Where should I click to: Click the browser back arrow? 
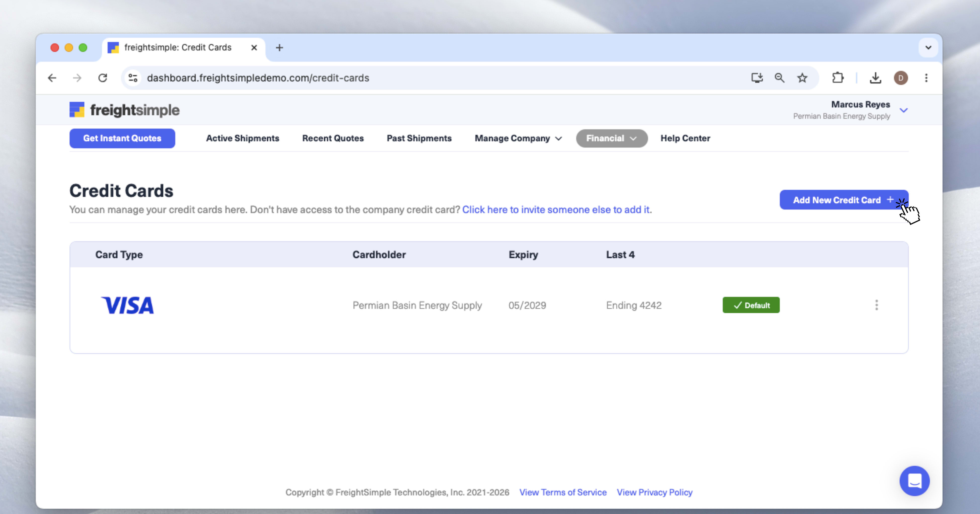[52, 78]
